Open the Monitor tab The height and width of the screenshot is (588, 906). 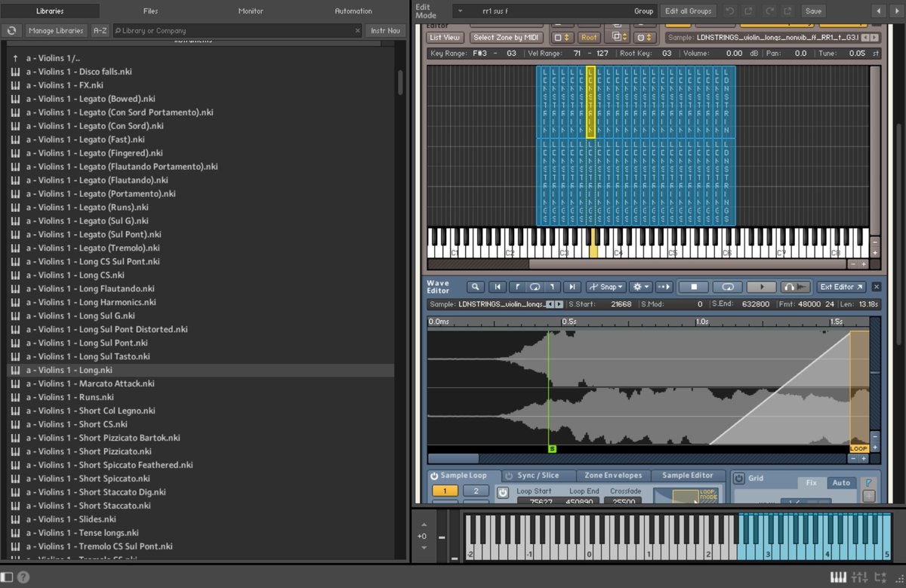click(x=251, y=11)
